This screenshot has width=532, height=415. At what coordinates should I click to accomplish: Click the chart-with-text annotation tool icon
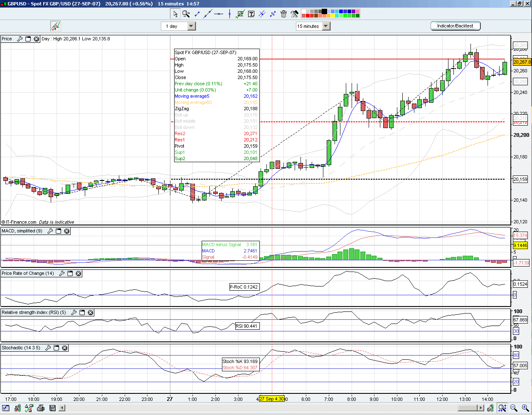point(240,14)
